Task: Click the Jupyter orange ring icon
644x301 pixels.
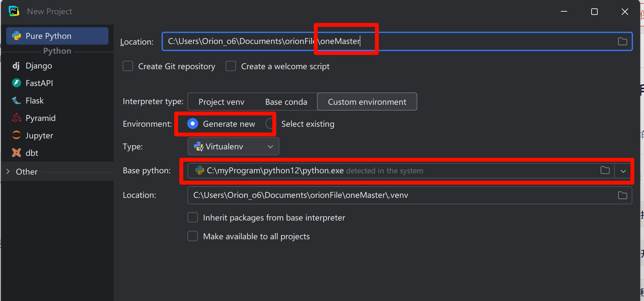Action: click(x=17, y=135)
